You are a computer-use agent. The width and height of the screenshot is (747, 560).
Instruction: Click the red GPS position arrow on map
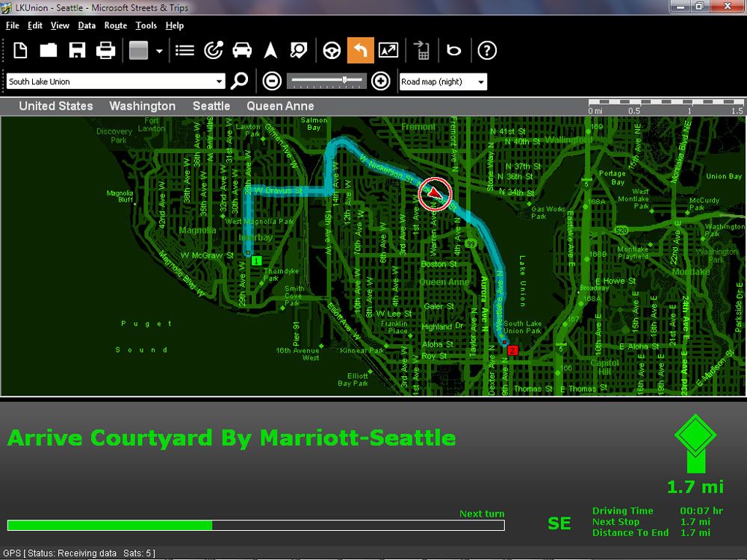pos(435,193)
